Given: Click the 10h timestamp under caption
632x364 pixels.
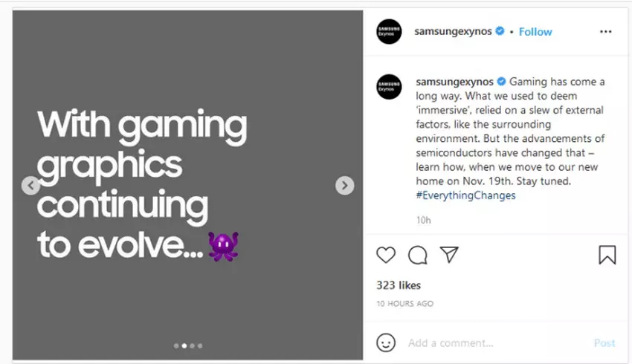Looking at the screenshot, I should point(424,220).
